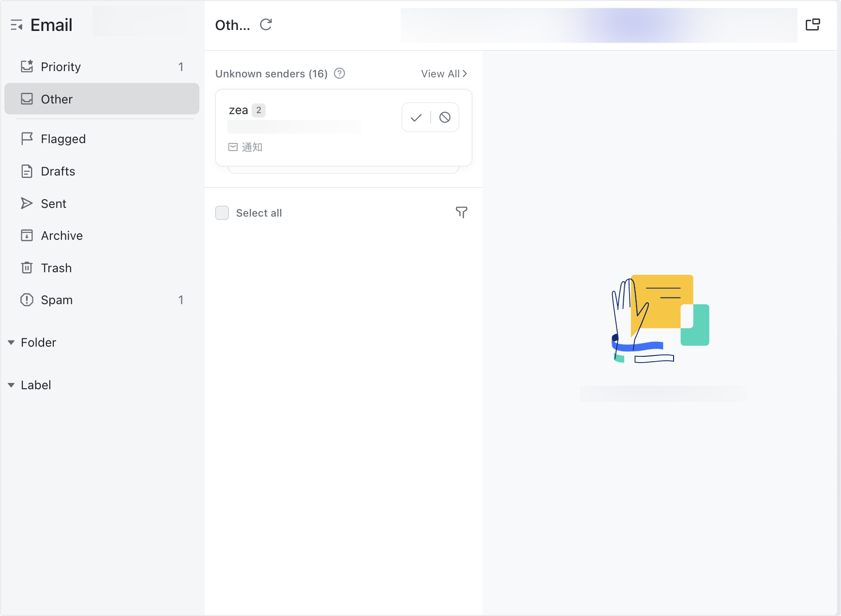Refresh the Other inbox
The height and width of the screenshot is (616, 841).
pos(266,25)
